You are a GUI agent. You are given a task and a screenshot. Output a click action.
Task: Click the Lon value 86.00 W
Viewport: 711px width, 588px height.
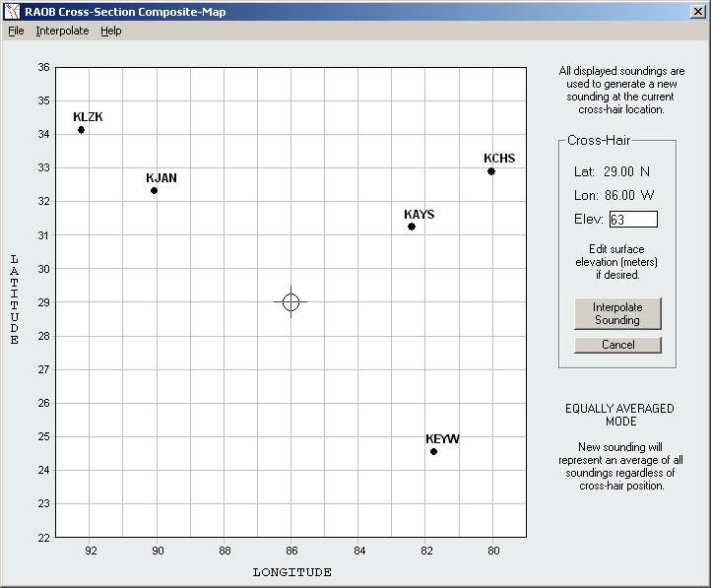tap(629, 195)
